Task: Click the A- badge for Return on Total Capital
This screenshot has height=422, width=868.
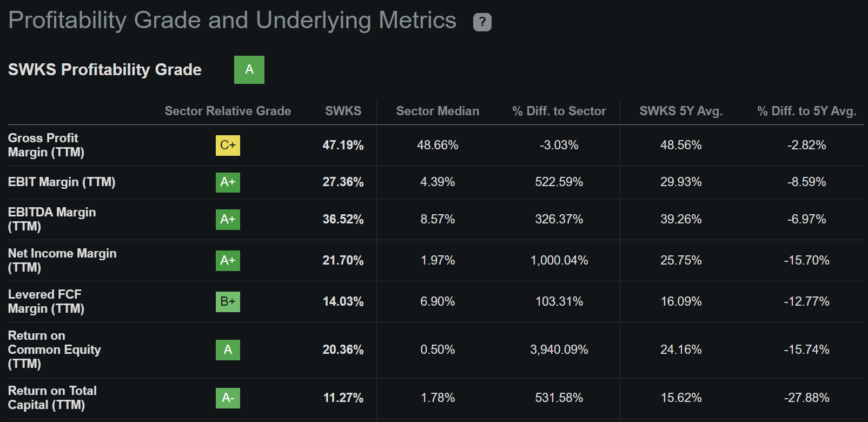Action: point(227,398)
